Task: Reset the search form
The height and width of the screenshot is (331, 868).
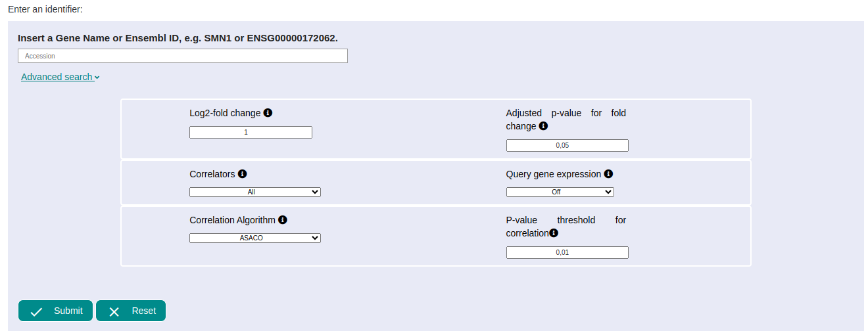Action: (131, 311)
